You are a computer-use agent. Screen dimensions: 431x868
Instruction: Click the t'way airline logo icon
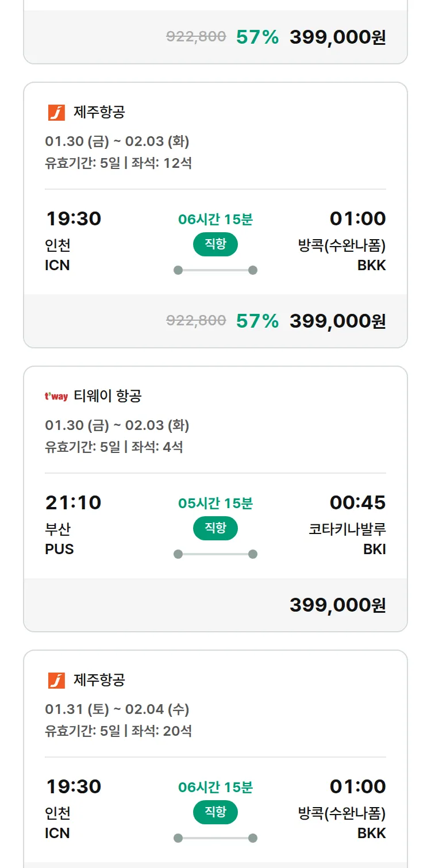point(56,396)
